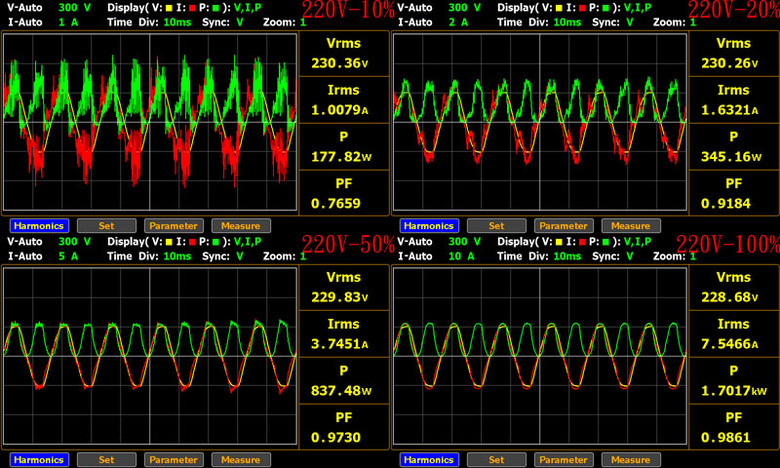Click the V-Auto 300 V range in 220V-10% panel
The width and height of the screenshot is (780, 468).
(75, 8)
